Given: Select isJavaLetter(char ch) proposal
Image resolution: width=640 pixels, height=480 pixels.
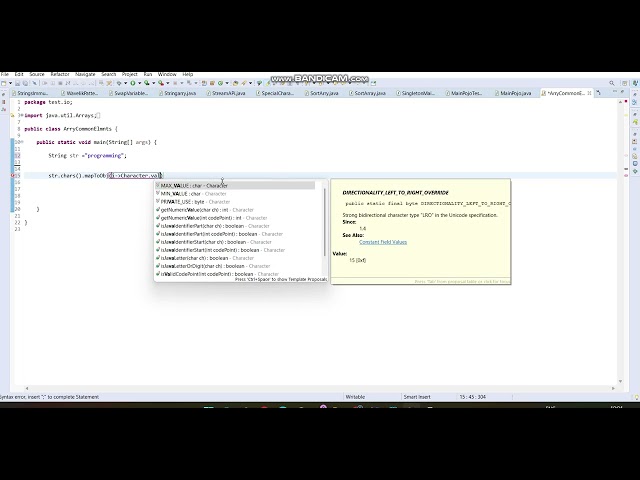Looking at the screenshot, I should [x=235, y=258].
